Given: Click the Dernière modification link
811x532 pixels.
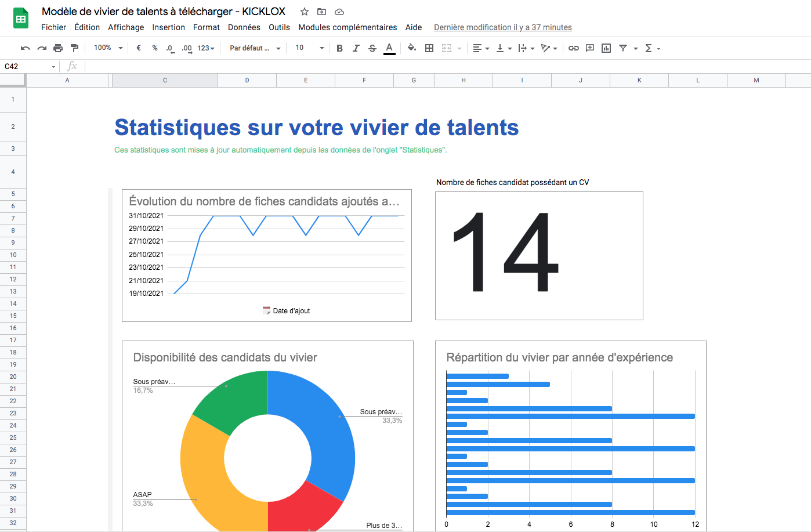Looking at the screenshot, I should (502, 27).
